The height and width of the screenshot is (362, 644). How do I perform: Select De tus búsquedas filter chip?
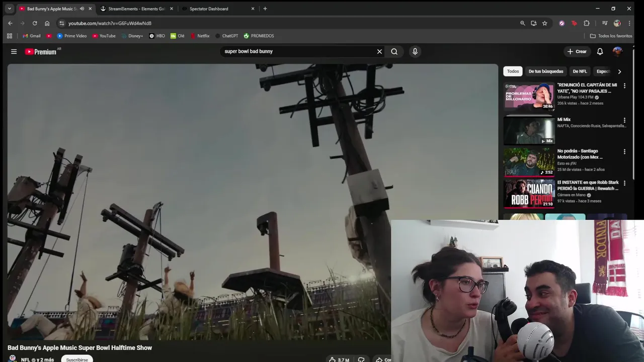(546, 71)
